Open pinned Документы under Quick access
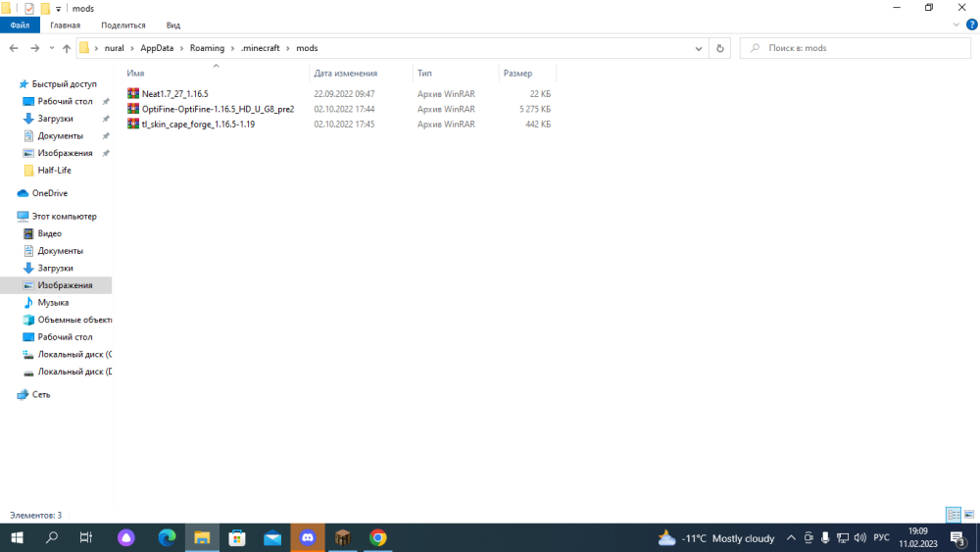This screenshot has width=980, height=552. click(x=60, y=135)
